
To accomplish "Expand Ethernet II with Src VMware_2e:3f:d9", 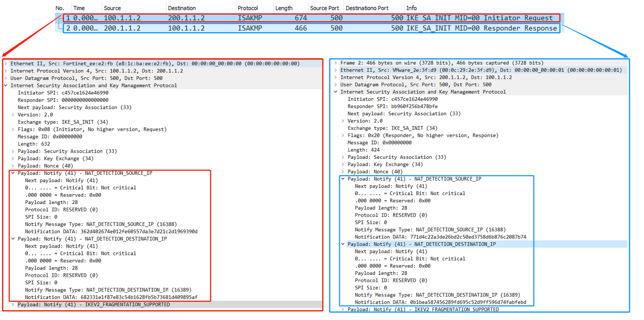I will [335, 70].
